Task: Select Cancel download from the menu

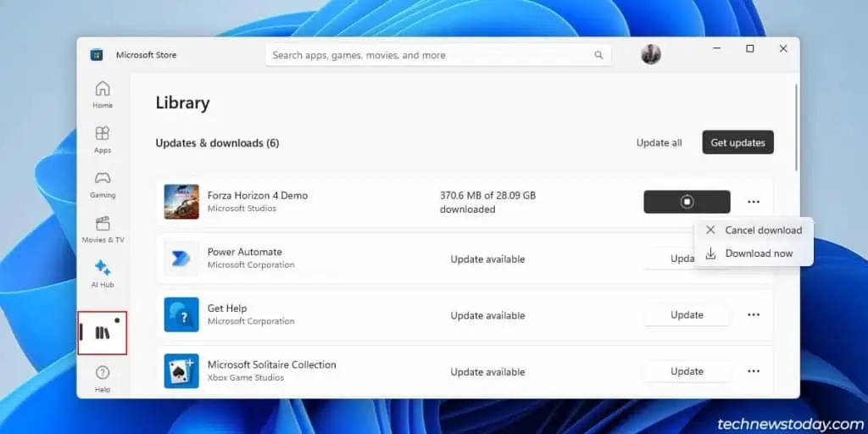Action: coord(754,231)
